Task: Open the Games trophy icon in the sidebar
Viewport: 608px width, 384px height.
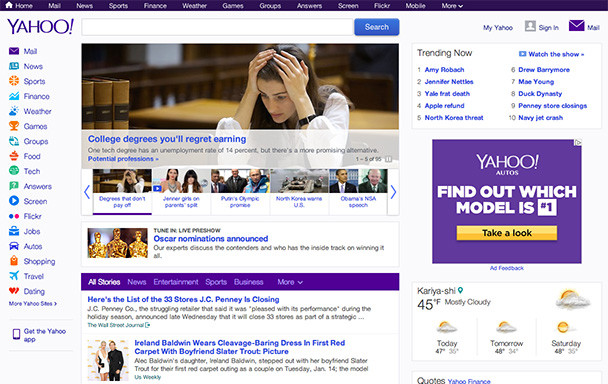Action: (14, 126)
